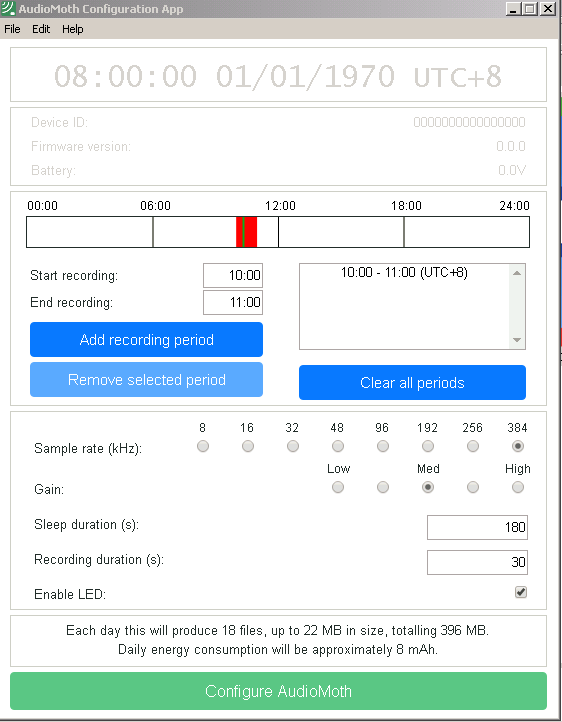Viewport: 562px width, 722px height.
Task: Click the period list scroll down arrow
Action: click(x=517, y=340)
